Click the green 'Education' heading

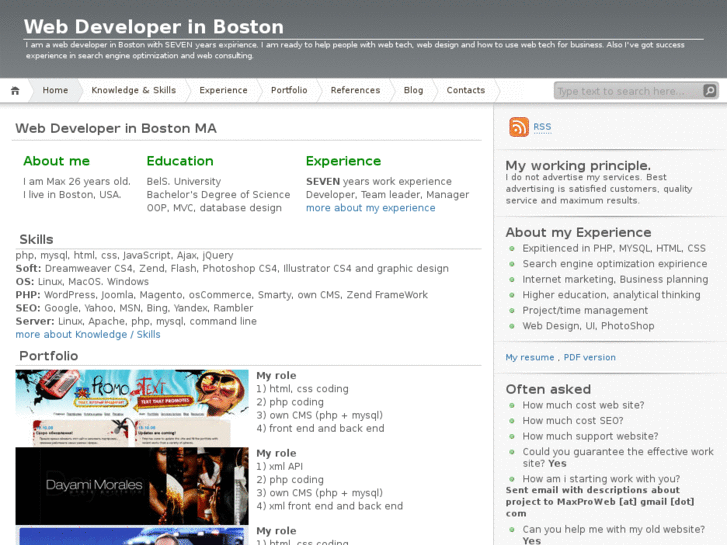180,161
